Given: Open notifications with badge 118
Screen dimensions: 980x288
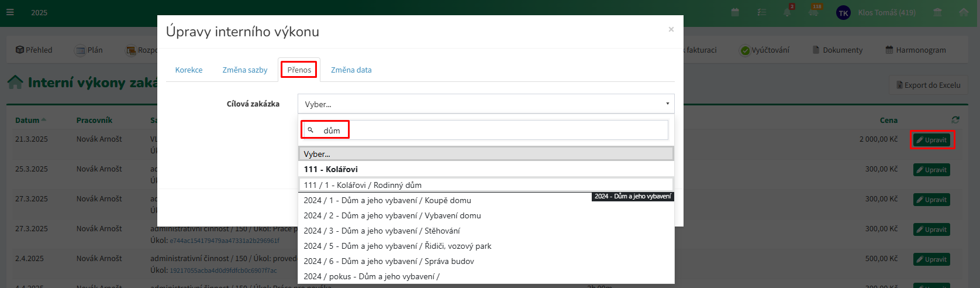Looking at the screenshot, I should pos(814,12).
